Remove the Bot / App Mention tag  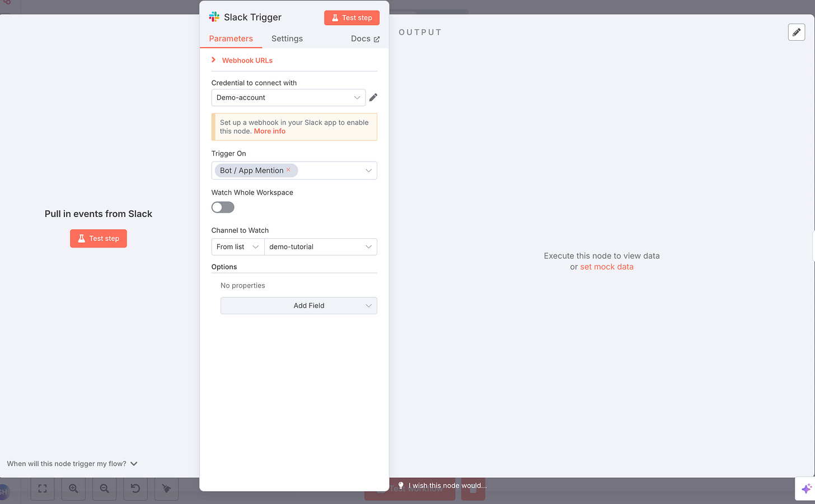[x=289, y=170]
